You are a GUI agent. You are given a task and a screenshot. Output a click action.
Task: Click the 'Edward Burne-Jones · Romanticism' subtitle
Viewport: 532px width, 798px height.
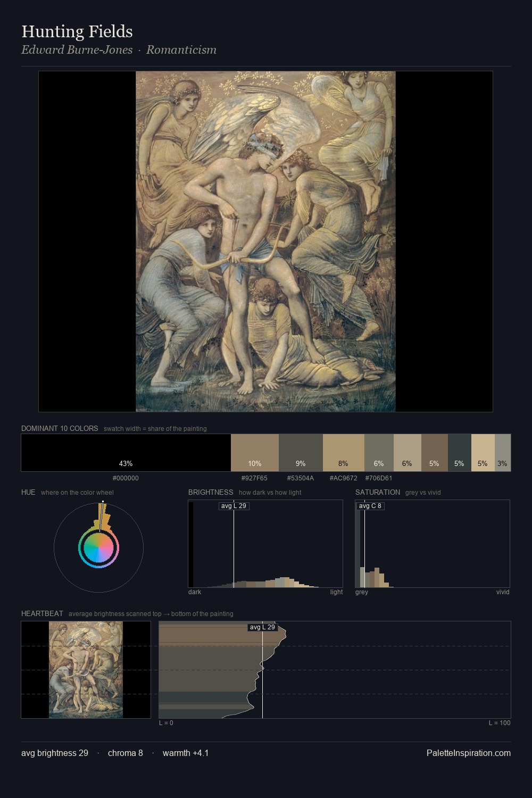pos(119,50)
